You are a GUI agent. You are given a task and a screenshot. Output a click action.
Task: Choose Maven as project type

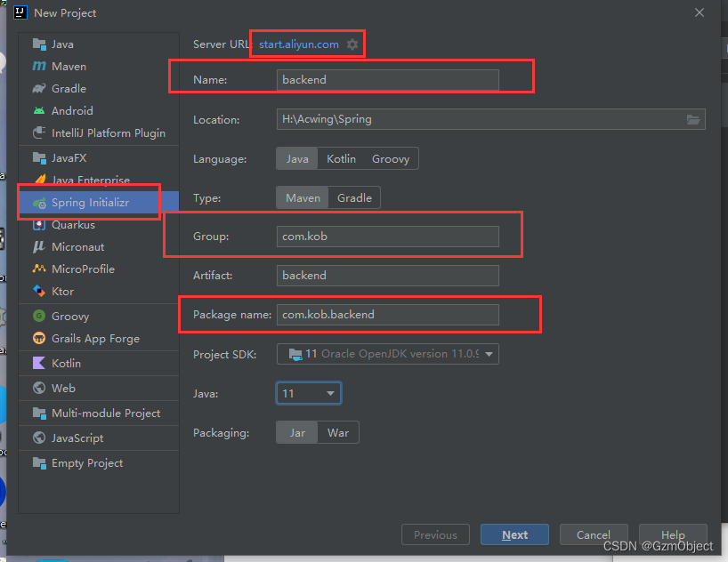click(x=303, y=197)
